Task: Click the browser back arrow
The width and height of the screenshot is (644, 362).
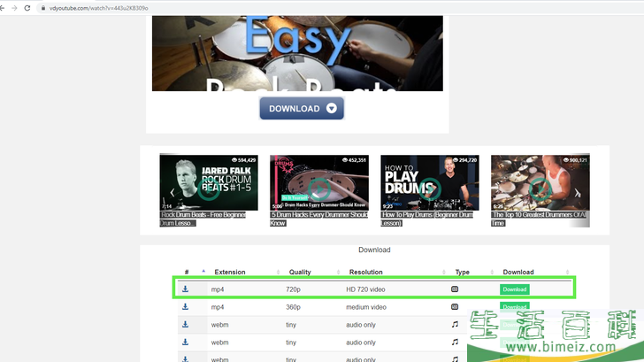Action: pyautogui.click(x=4, y=8)
